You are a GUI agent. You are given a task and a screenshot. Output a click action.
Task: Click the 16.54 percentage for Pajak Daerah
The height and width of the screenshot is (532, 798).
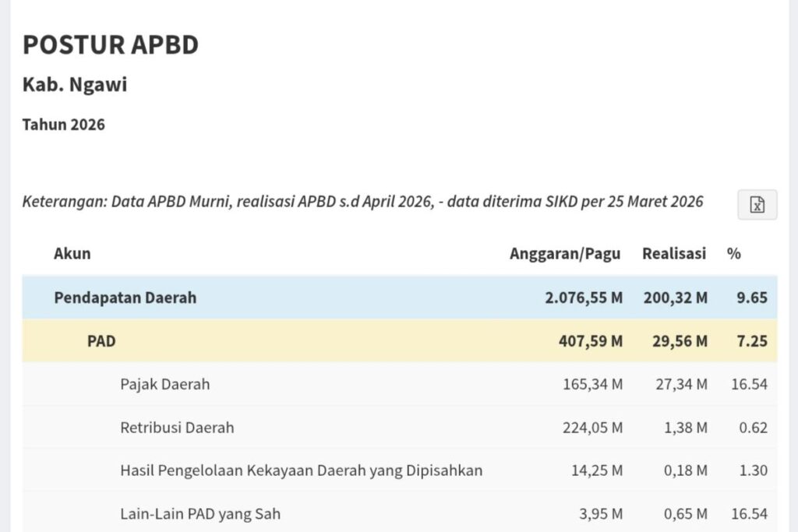click(x=749, y=384)
